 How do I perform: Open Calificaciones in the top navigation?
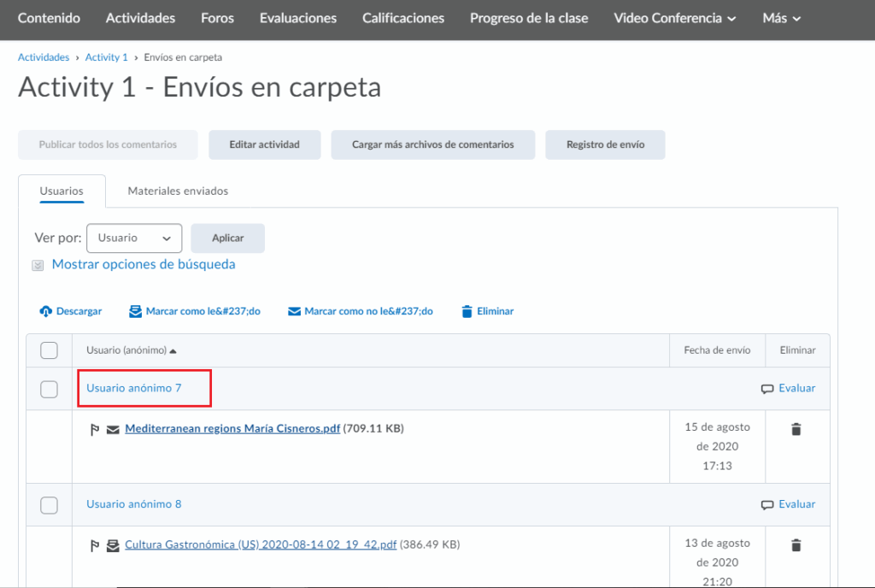click(403, 18)
